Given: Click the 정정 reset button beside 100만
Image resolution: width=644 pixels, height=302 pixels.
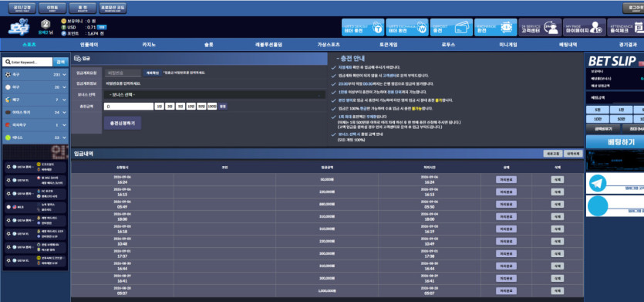Looking at the screenshot, I should 223,106.
